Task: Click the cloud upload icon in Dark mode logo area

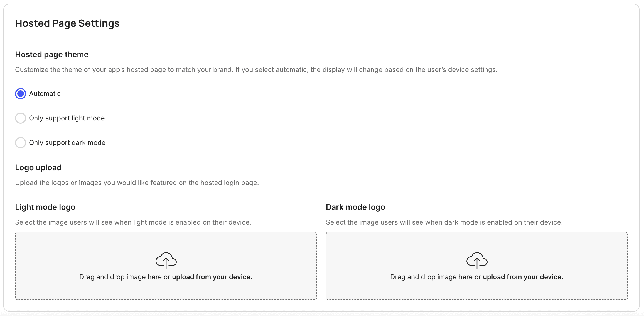Action: tap(476, 261)
